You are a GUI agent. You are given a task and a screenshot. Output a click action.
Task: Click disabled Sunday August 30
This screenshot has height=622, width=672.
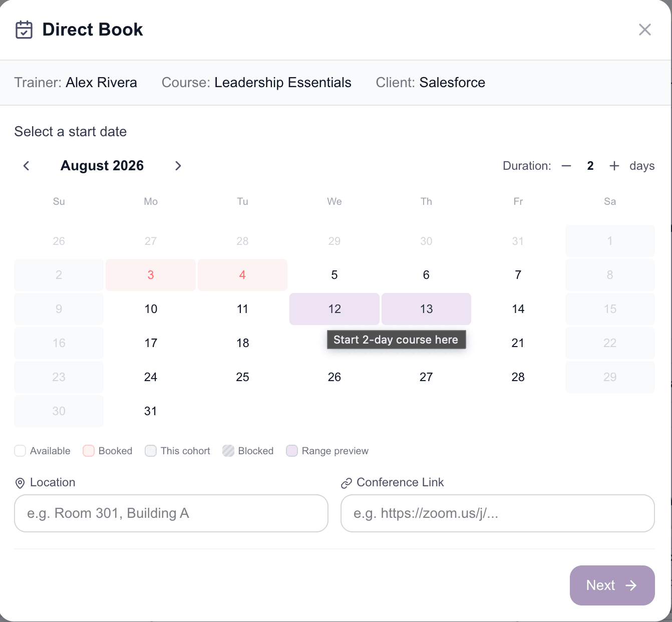click(59, 411)
